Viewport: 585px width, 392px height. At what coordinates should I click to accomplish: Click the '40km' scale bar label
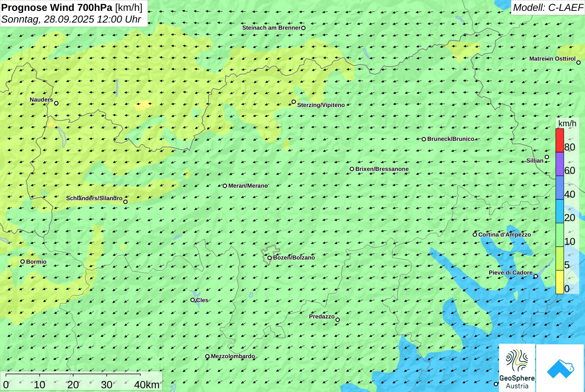(147, 385)
